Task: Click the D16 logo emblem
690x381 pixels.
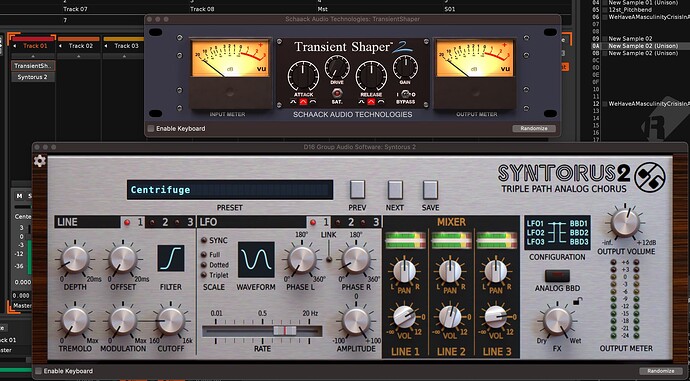Action: click(x=650, y=177)
